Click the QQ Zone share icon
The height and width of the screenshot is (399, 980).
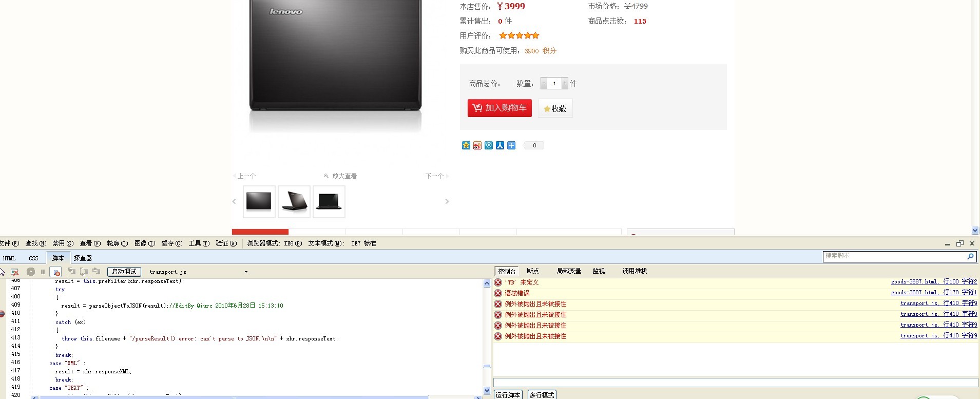tap(466, 145)
